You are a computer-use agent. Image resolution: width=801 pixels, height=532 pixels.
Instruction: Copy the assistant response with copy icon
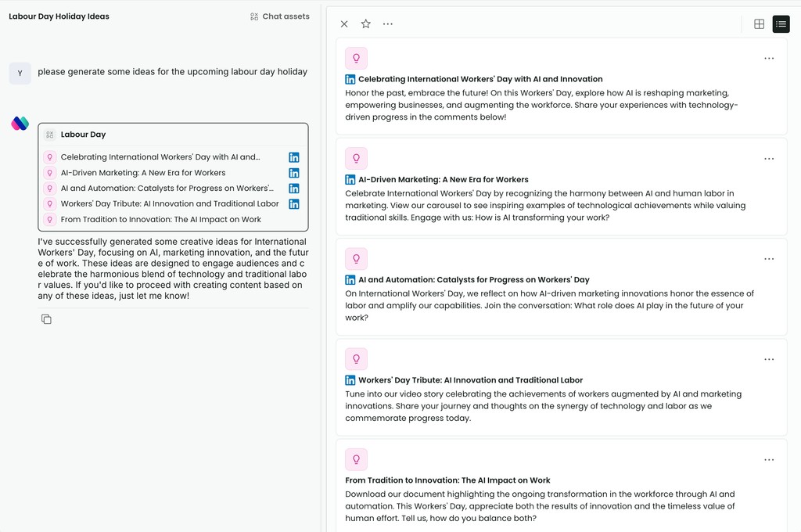click(46, 319)
